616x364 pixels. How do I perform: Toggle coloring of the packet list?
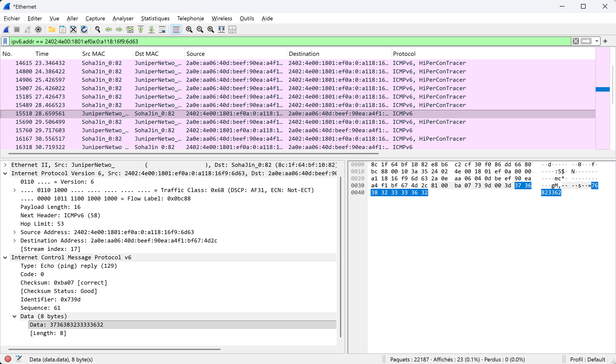click(x=176, y=29)
